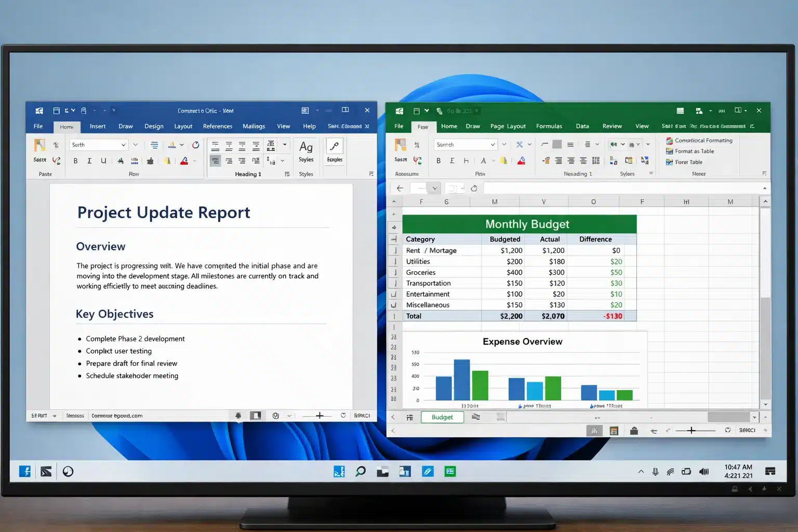Click the text highlight icon in Word
The width and height of the screenshot is (798, 532).
(167, 162)
